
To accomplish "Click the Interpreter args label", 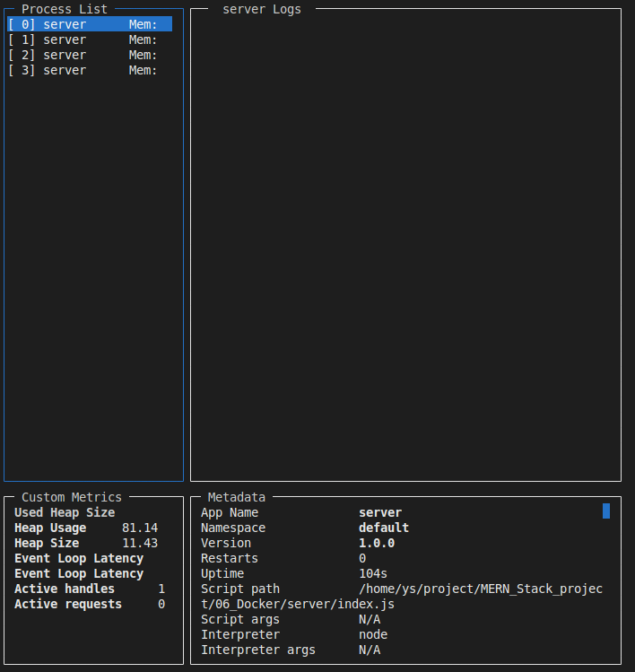I will tap(258, 650).
